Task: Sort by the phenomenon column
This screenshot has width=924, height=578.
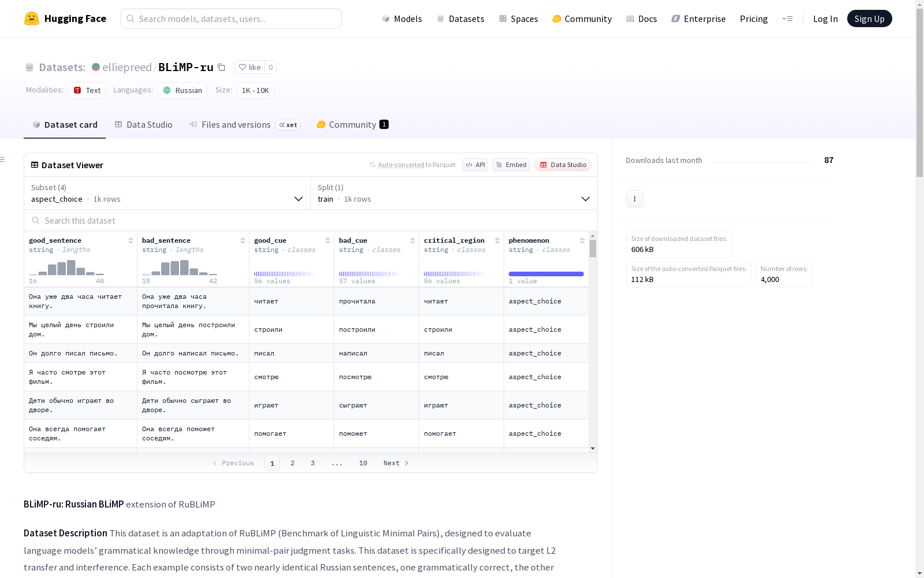Action: click(x=582, y=240)
